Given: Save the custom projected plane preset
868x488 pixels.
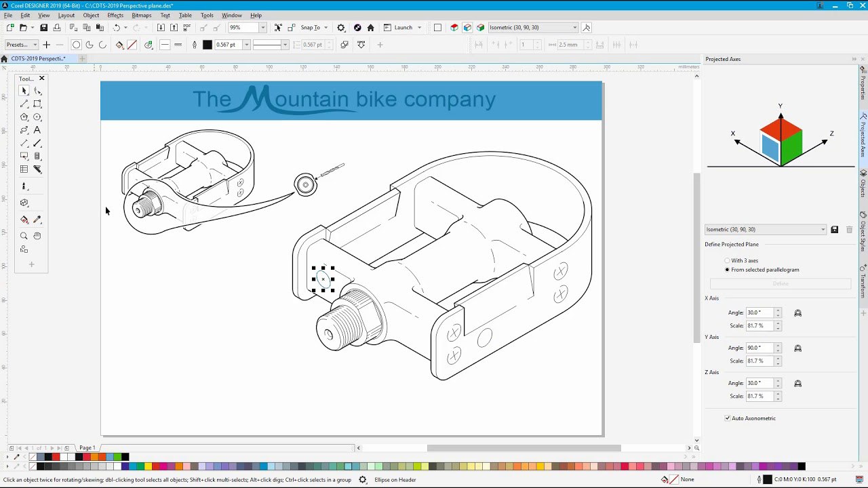Looking at the screenshot, I should [x=835, y=230].
